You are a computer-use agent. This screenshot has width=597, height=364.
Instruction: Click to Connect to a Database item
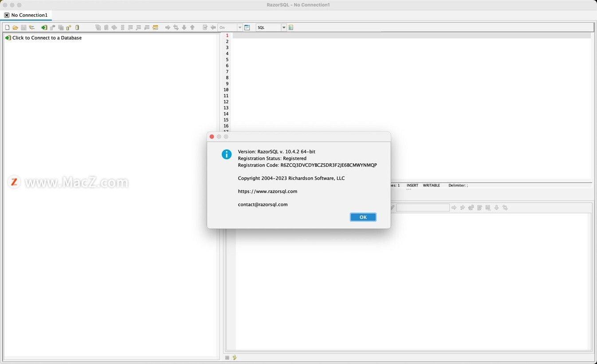click(x=43, y=38)
